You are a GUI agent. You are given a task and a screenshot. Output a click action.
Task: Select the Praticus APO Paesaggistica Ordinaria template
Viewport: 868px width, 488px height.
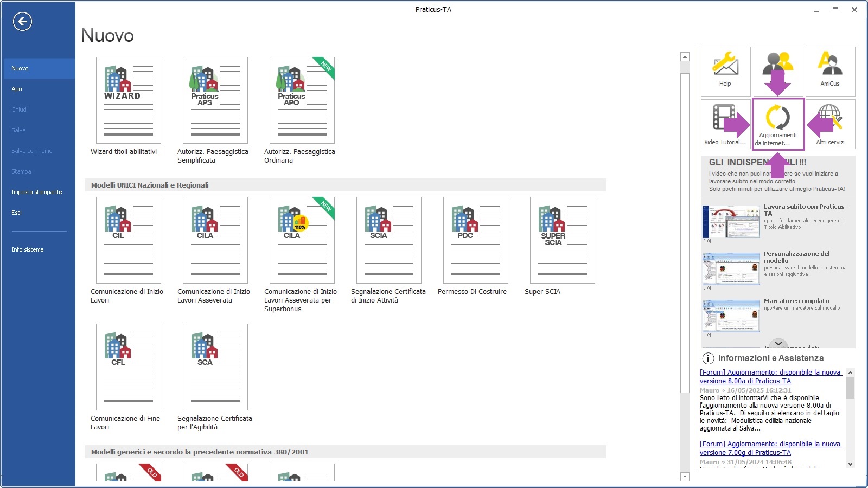[x=302, y=100]
